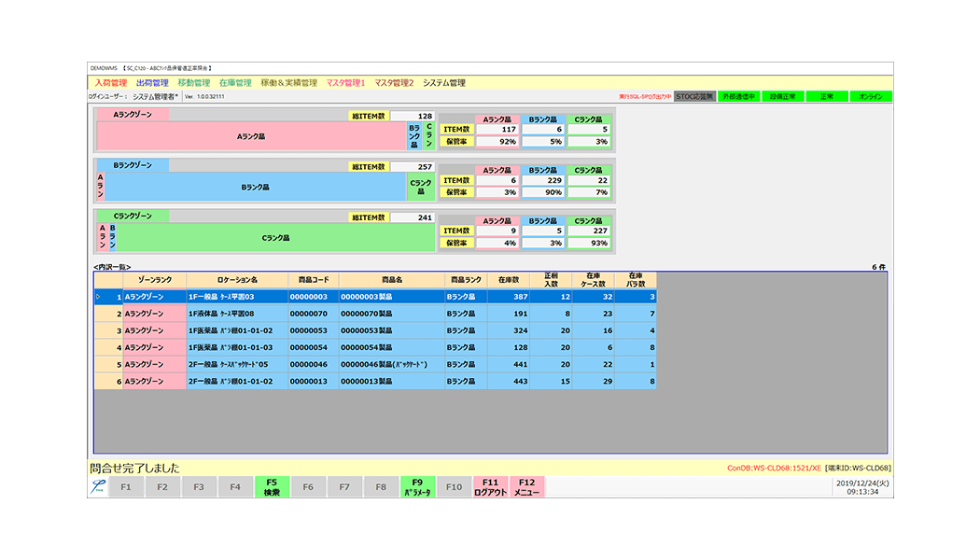Click the 総ITEM数 value 241

(x=413, y=217)
